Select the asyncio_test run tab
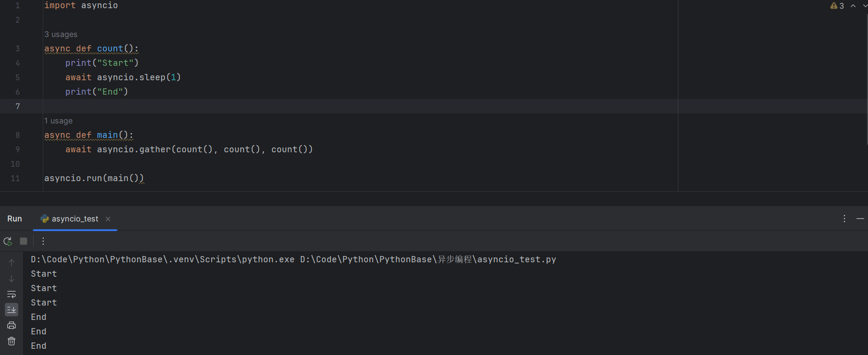868x355 pixels. point(75,219)
